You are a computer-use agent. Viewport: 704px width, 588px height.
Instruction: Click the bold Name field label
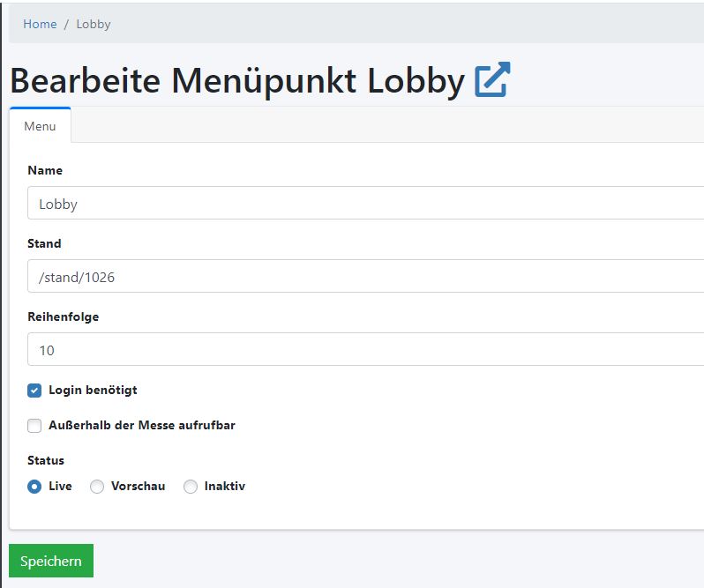(x=45, y=170)
